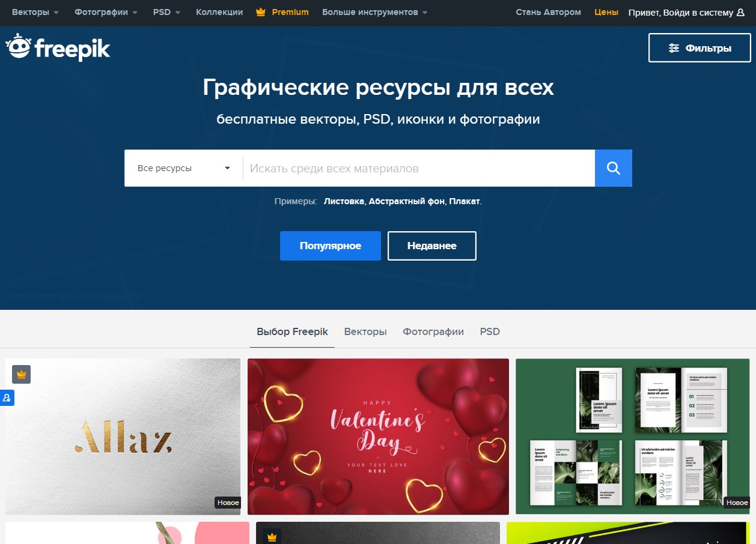The image size is (756, 544).
Task: Click crown badge on dark bottom thumbnail
Action: [x=272, y=536]
